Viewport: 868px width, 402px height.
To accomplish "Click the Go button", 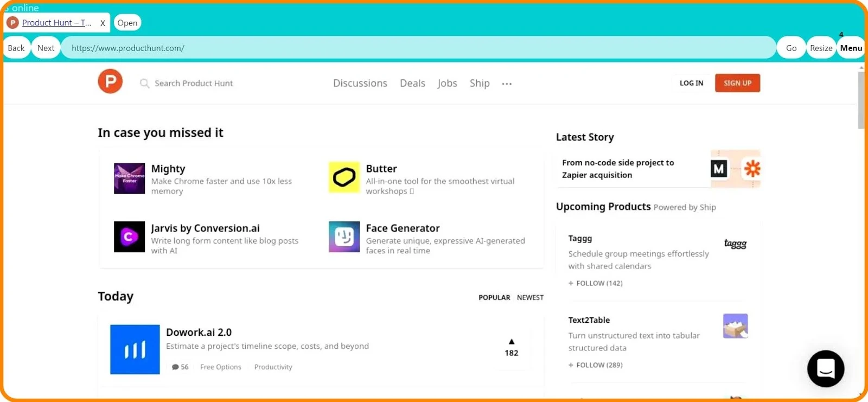I will pos(791,48).
